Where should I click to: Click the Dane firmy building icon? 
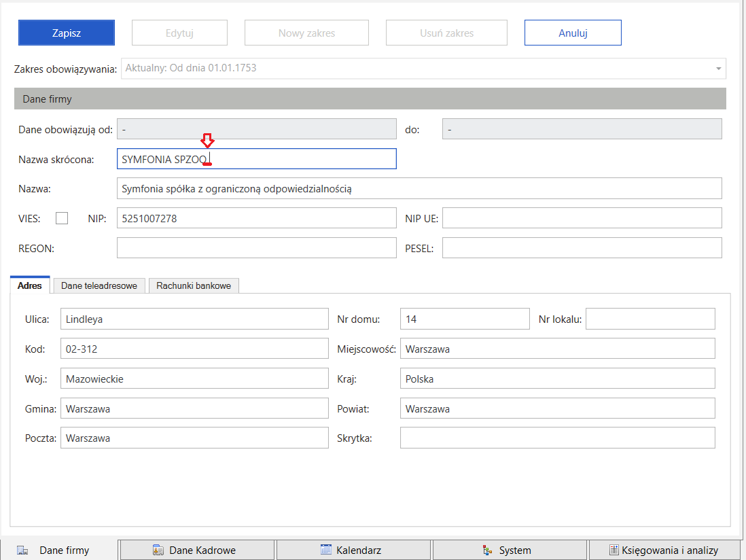click(x=22, y=550)
